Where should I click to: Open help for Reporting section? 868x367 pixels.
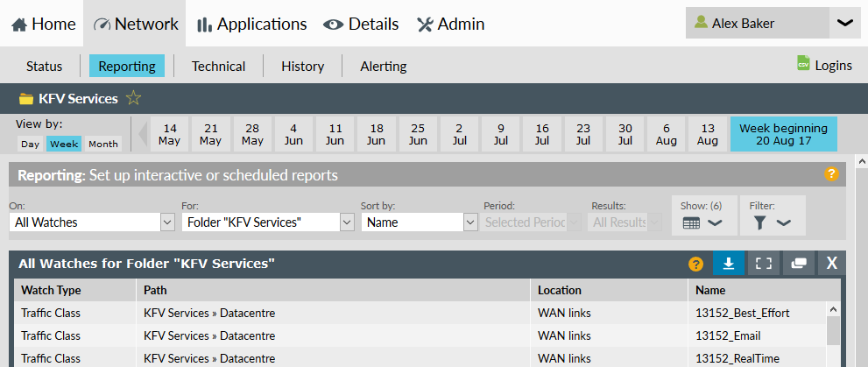pyautogui.click(x=831, y=174)
